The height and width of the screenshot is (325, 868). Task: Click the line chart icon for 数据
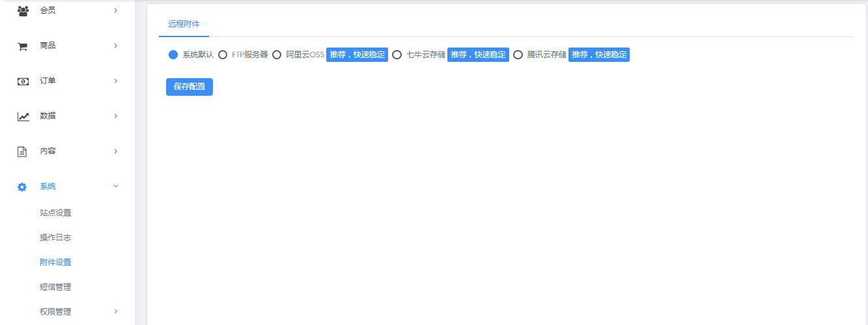point(23,117)
